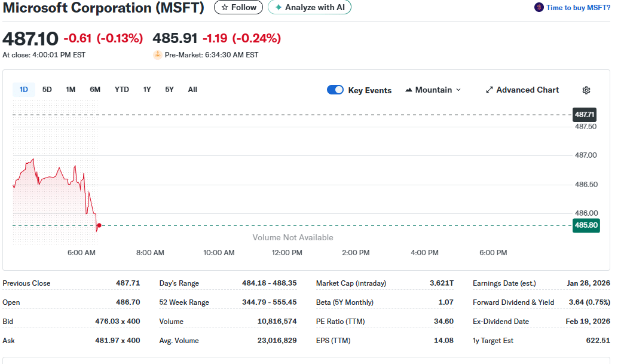
Task: Click the Follow button
Action: click(x=238, y=8)
